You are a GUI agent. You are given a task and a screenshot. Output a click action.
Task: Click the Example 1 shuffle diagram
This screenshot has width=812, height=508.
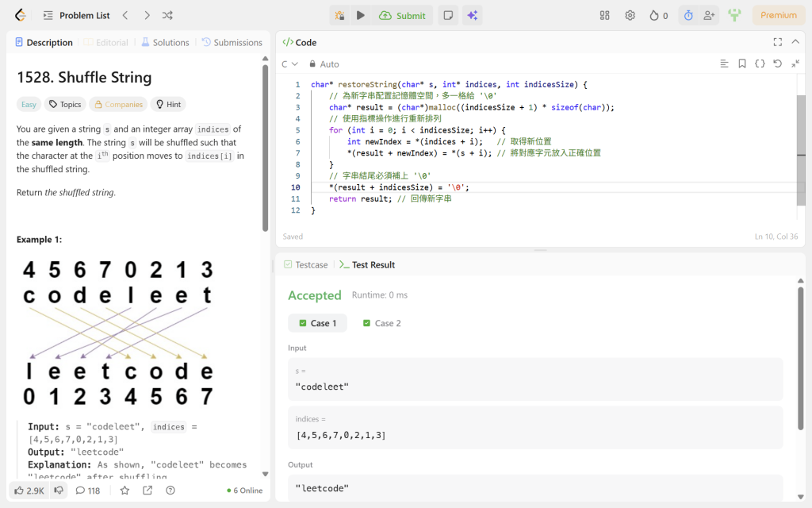coord(117,333)
